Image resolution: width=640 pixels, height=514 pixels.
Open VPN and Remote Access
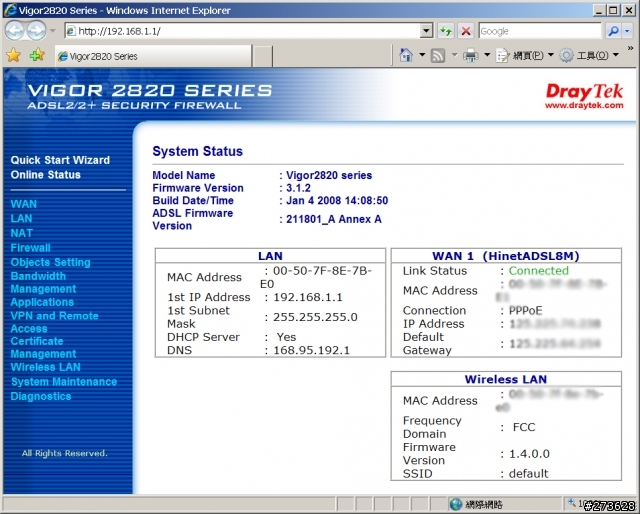[x=54, y=322]
